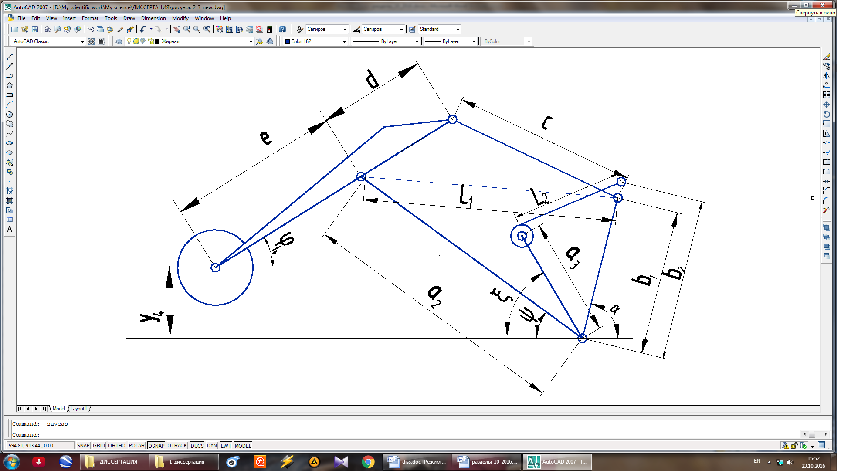
Task: Toggle OSNAP in status bar
Action: [x=156, y=446]
